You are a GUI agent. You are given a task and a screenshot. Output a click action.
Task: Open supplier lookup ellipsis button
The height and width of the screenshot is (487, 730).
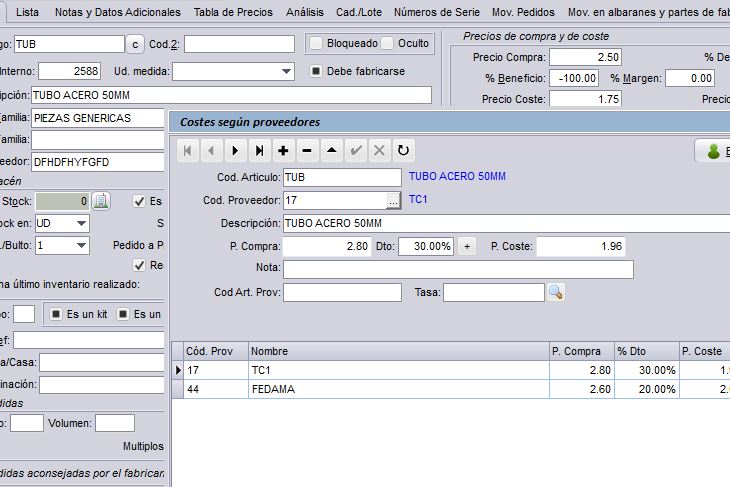coord(393,201)
